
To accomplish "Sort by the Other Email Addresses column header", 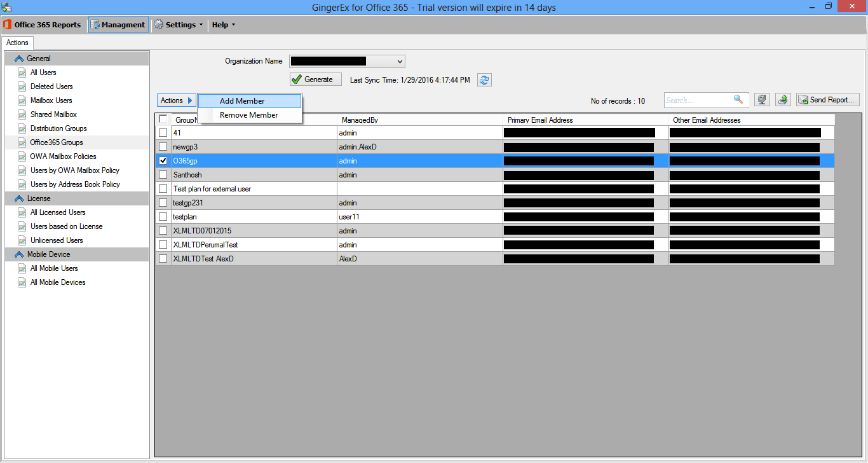I will tap(752, 120).
